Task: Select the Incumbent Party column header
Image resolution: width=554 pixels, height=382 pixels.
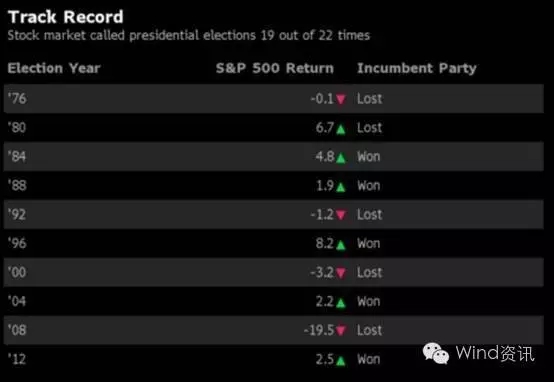Action: pos(417,68)
